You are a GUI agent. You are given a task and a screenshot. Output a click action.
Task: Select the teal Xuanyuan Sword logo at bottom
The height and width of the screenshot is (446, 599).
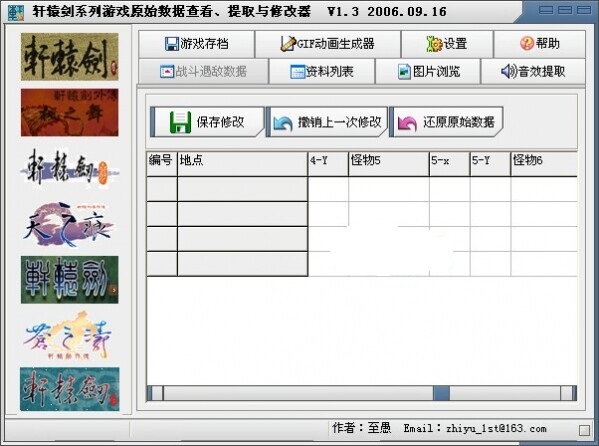70,389
